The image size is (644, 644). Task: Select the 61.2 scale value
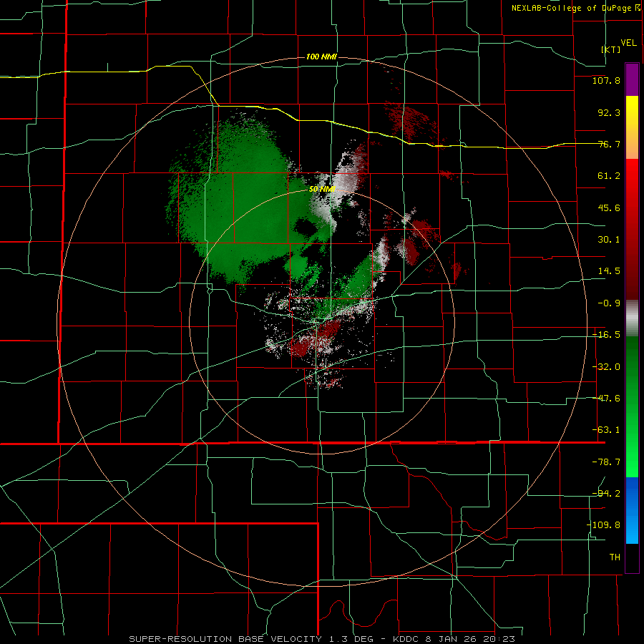(x=609, y=176)
